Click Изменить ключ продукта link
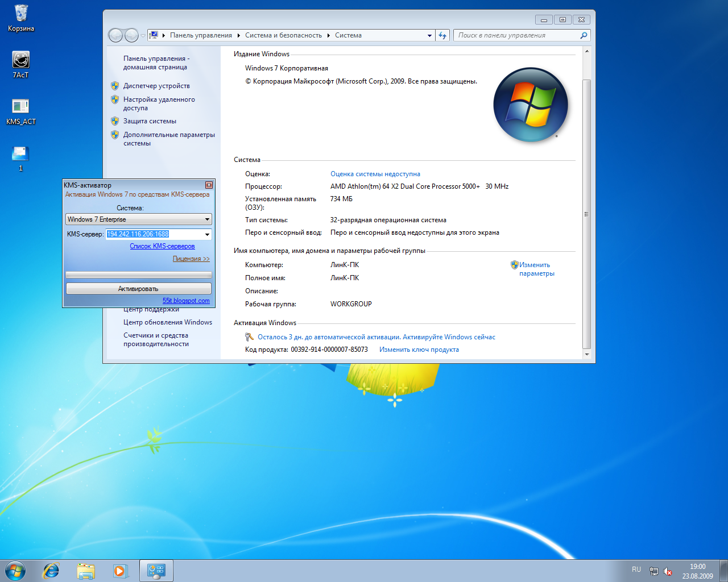Viewport: 728px width, 582px height. (419, 350)
